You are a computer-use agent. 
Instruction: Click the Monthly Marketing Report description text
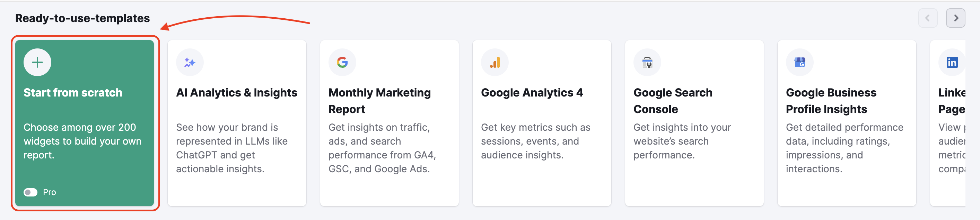pyautogui.click(x=382, y=148)
